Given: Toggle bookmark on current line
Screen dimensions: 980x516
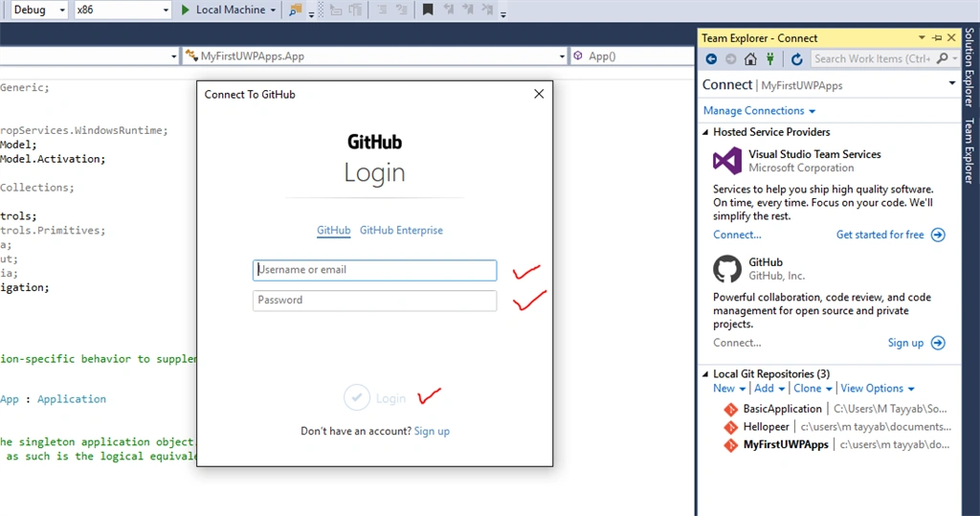Looking at the screenshot, I should pyautogui.click(x=428, y=10).
